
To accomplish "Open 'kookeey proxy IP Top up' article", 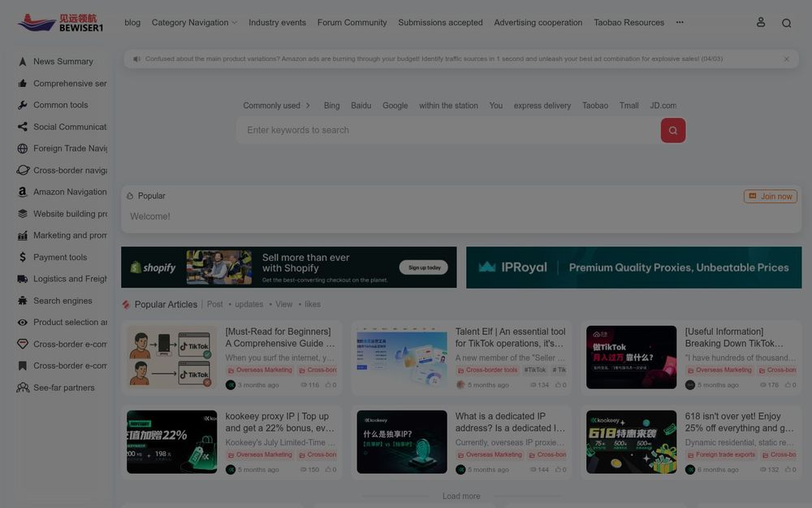I will click(x=279, y=422).
